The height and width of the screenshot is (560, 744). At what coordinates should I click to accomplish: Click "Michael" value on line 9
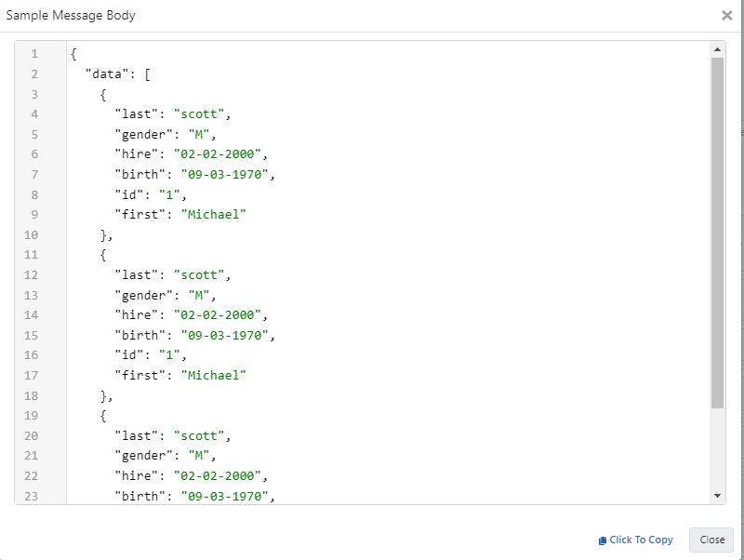215,215
